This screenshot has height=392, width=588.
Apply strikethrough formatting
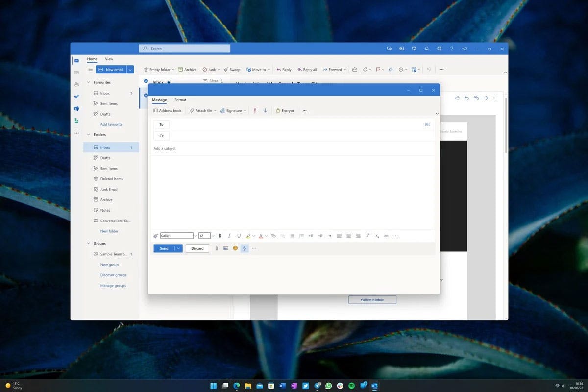386,236
